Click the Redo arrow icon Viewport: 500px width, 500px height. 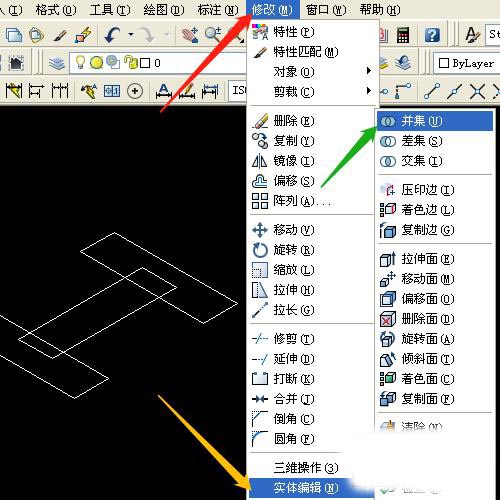(147, 35)
